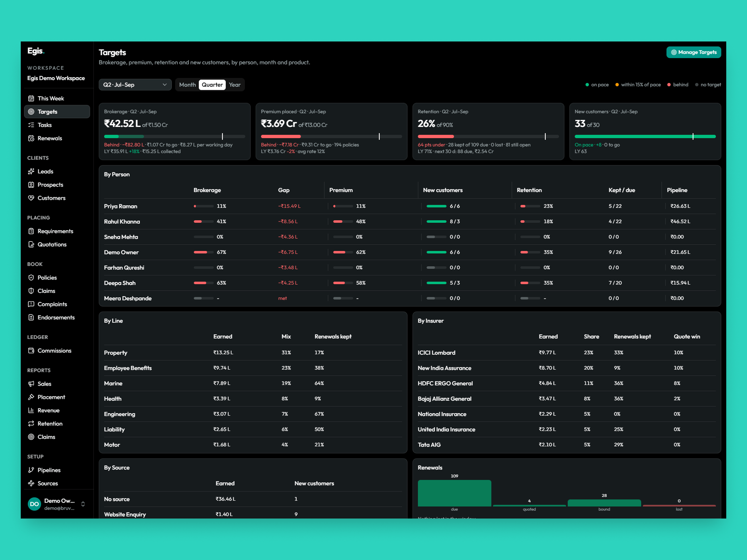Image resolution: width=747 pixels, height=560 pixels.
Task: Click the Customers handshake icon
Action: click(x=31, y=198)
